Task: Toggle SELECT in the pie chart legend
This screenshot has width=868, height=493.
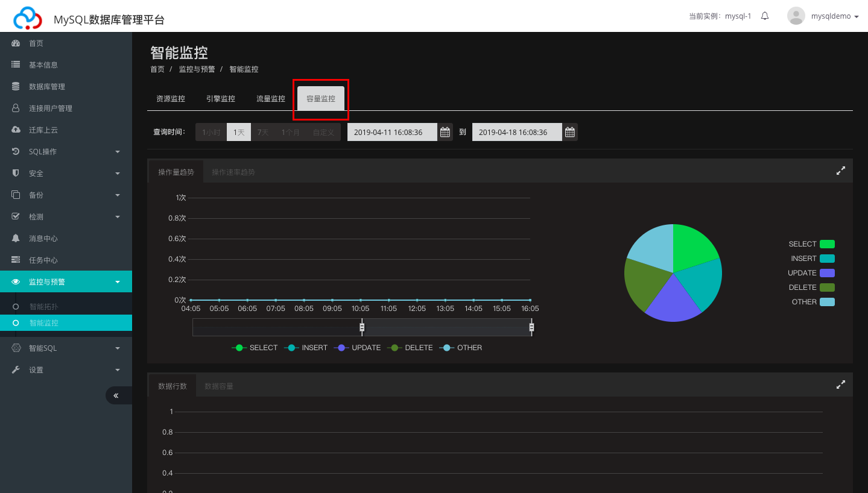Action: click(811, 244)
